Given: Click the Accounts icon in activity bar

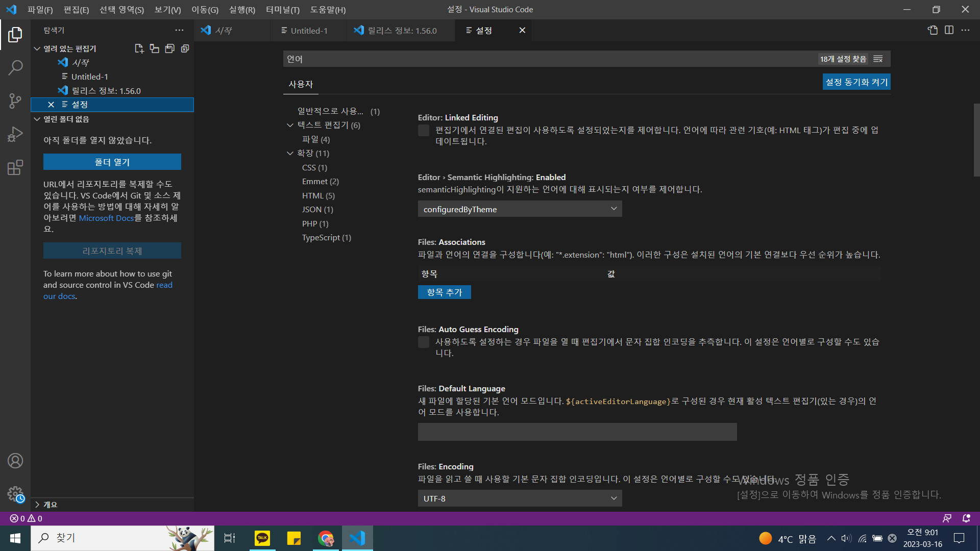Looking at the screenshot, I should pyautogui.click(x=15, y=461).
